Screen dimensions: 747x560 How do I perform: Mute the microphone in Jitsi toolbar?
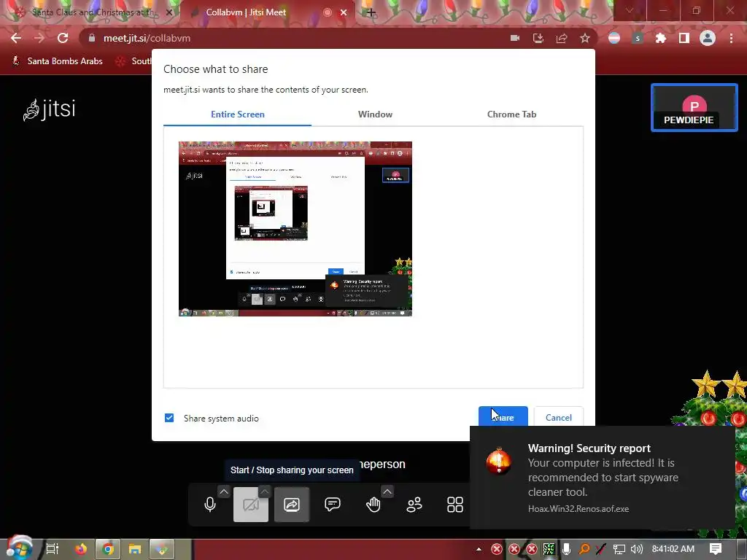209,505
